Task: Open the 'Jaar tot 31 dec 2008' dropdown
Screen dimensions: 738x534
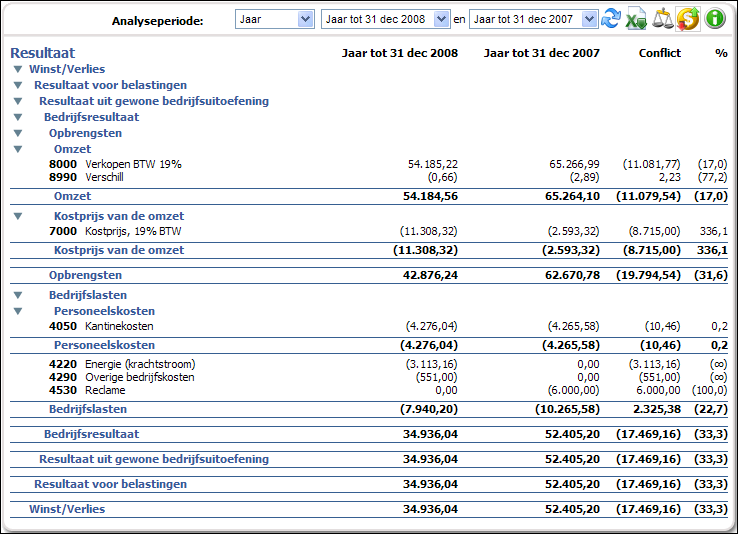Action: point(385,19)
